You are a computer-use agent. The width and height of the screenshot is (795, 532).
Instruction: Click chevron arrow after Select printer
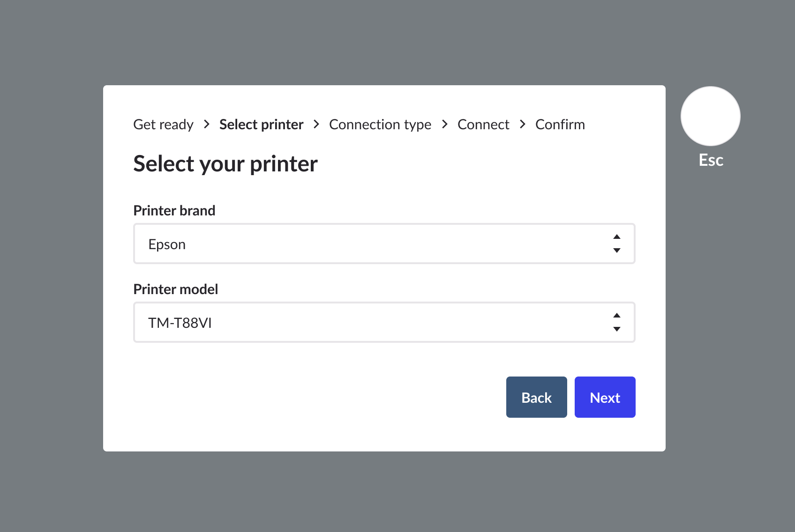(316, 125)
